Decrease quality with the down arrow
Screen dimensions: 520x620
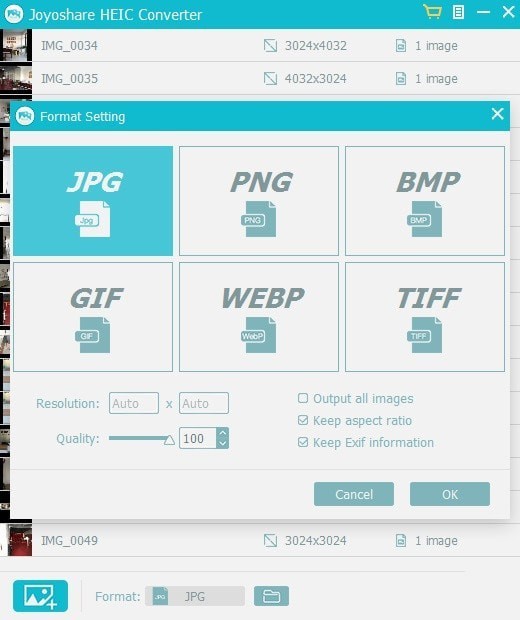(223, 443)
